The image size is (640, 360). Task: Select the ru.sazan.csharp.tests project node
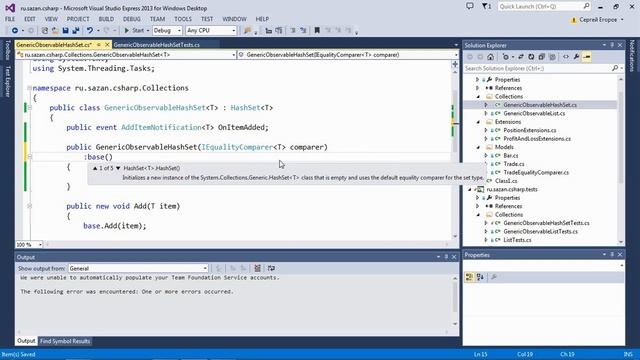(512, 189)
